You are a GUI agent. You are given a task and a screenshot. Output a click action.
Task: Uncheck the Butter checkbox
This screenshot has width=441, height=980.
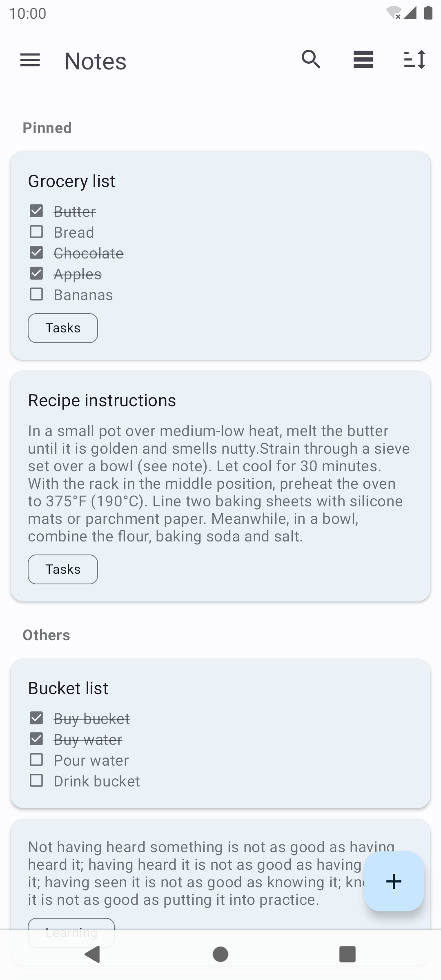point(36,211)
